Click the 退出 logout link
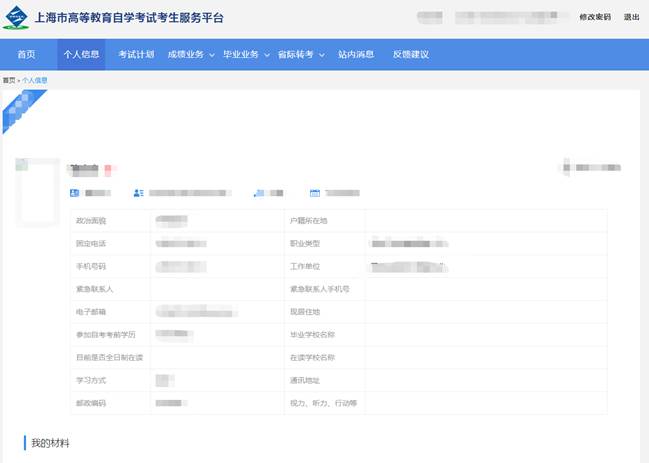 point(631,17)
